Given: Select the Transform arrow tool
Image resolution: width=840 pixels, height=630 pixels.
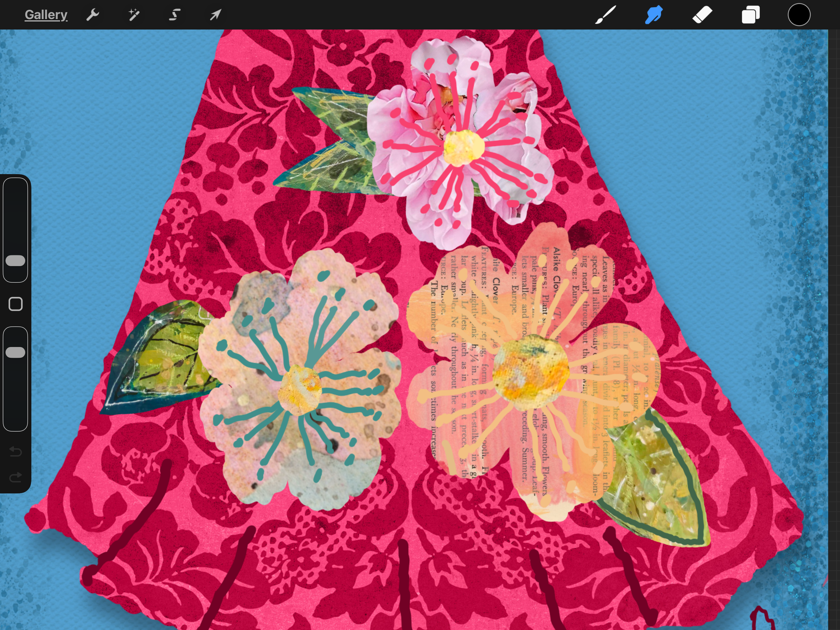Looking at the screenshot, I should [215, 15].
